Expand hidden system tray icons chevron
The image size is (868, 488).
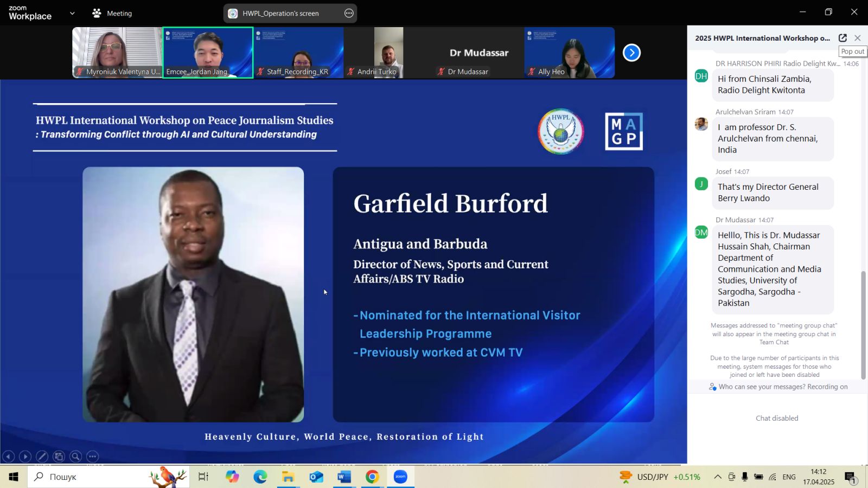718,477
